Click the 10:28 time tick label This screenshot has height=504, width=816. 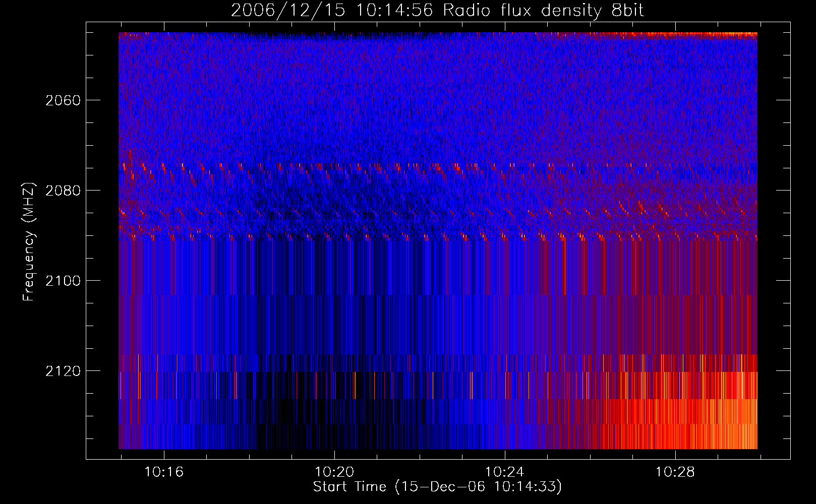tap(675, 472)
